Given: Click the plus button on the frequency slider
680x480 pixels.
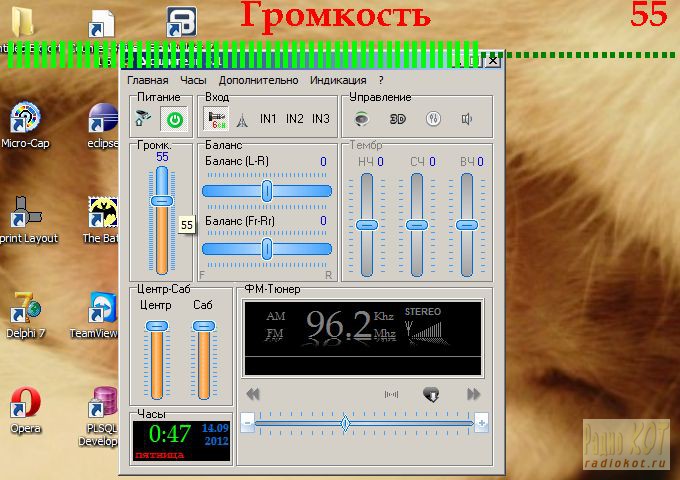Looking at the screenshot, I should tap(482, 423).
